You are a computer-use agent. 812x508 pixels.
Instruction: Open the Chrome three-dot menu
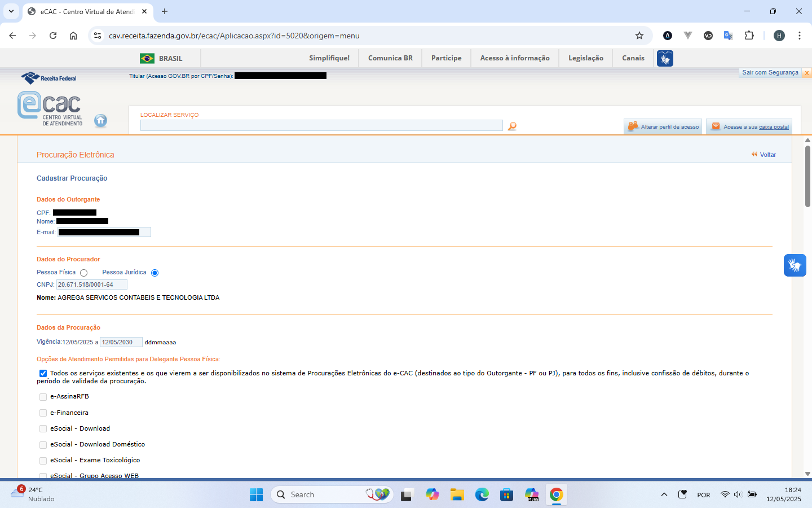[x=800, y=36]
